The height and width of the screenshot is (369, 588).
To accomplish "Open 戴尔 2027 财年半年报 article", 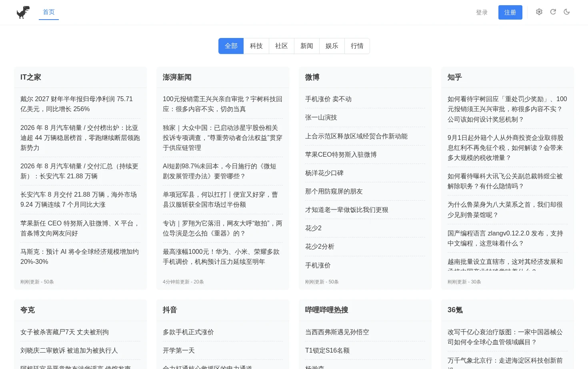I will (x=80, y=104).
